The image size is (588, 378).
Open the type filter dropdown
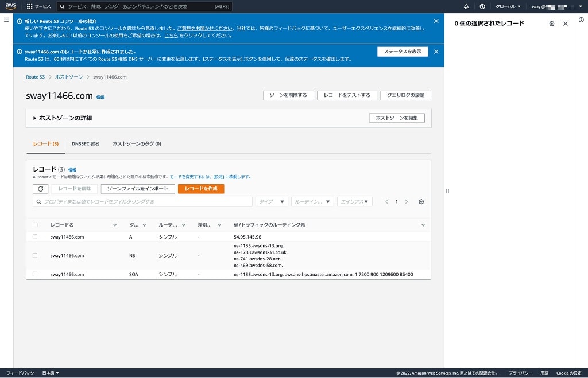(272, 201)
